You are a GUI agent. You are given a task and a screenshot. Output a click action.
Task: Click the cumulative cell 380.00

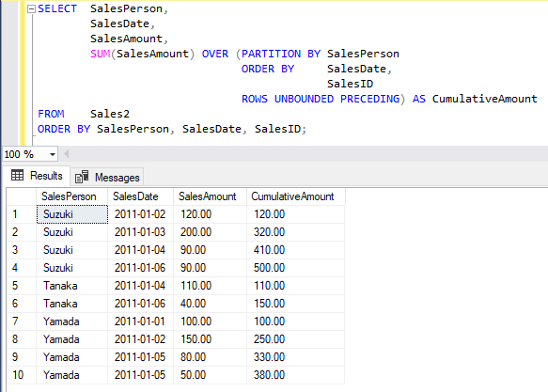click(x=296, y=375)
